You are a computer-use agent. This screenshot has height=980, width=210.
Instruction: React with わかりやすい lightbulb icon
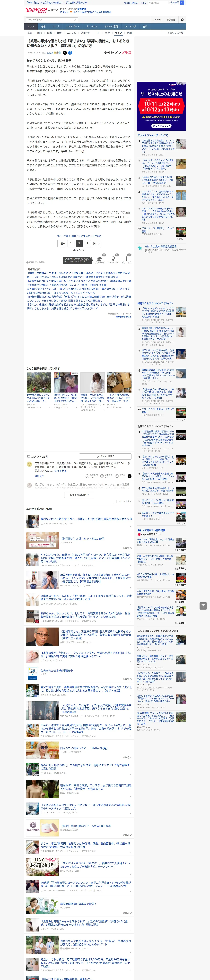tap(113, 258)
